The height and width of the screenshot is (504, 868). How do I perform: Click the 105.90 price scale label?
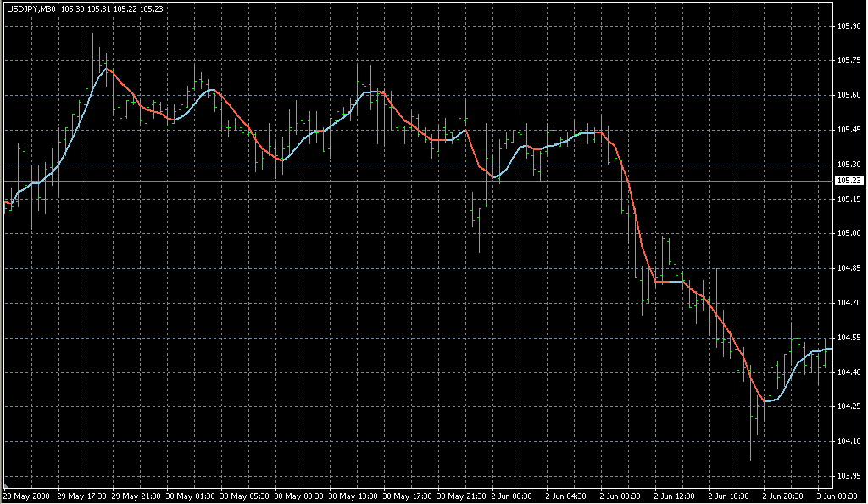coord(849,25)
